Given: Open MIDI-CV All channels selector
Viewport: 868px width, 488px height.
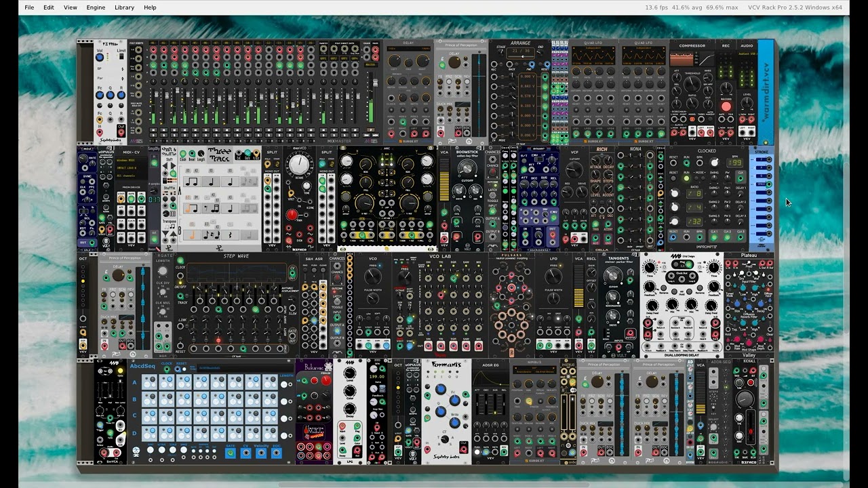Looking at the screenshot, I should tap(131, 176).
